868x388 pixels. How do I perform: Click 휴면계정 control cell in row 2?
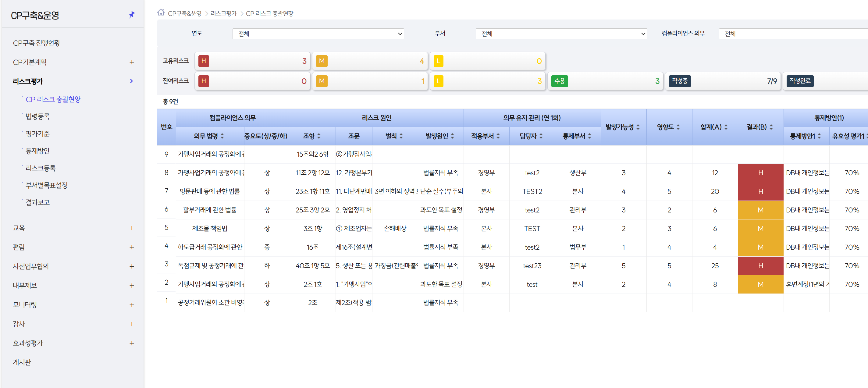pyautogui.click(x=807, y=284)
